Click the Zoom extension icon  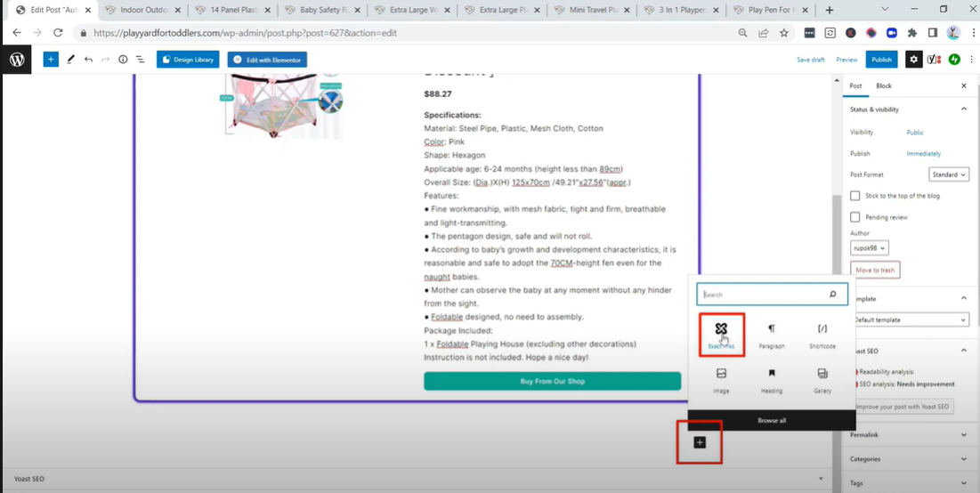click(891, 33)
